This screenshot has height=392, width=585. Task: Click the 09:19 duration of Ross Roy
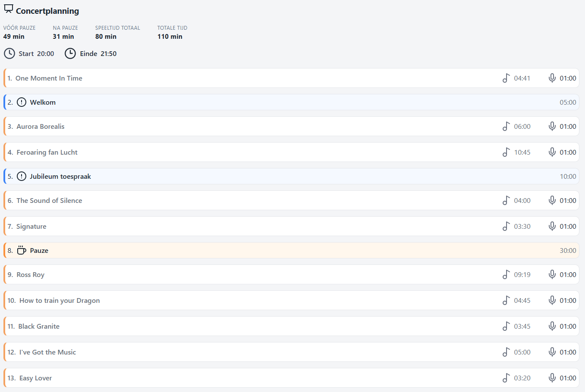(x=522, y=274)
